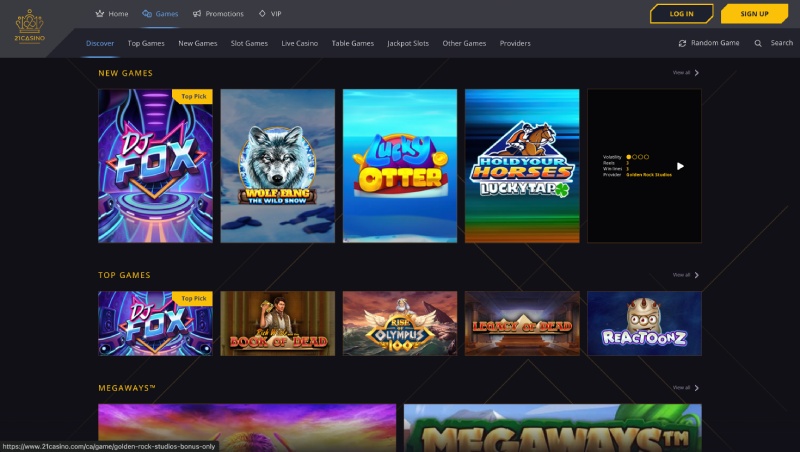Screen dimensions: 800x452
Task: Click the SIGN UP button
Action: coord(754,14)
